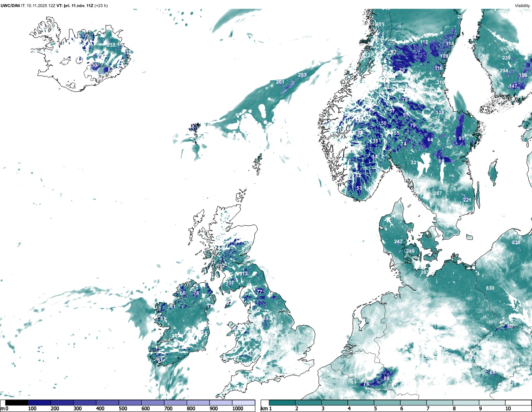
Task: Click the '92' value over northern Scandinavia
Action: (394, 52)
